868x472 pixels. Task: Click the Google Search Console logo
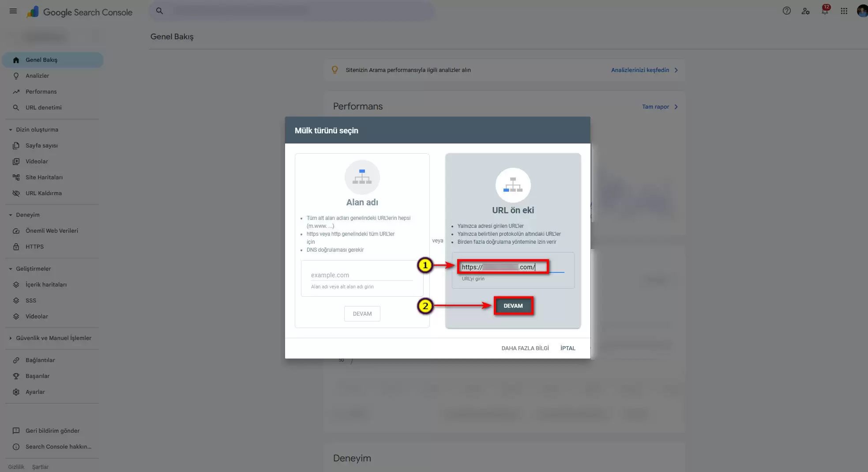[x=79, y=12]
